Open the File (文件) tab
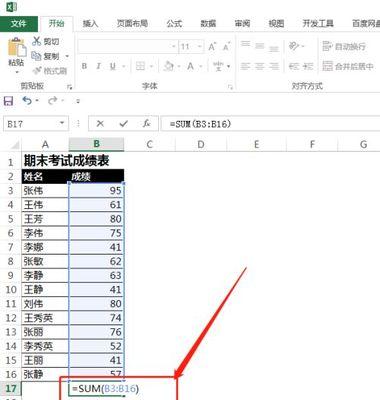This screenshot has height=400, width=380. pyautogui.click(x=19, y=23)
